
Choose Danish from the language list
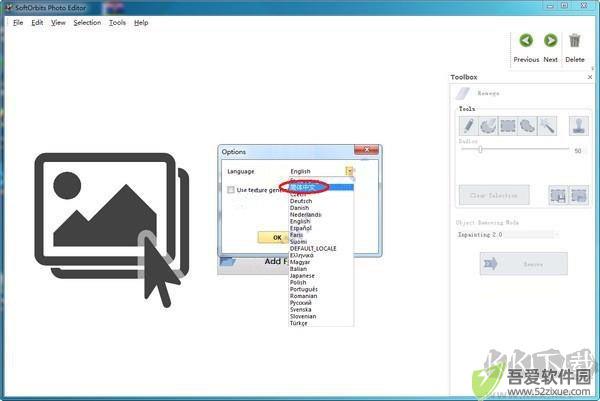point(321,208)
